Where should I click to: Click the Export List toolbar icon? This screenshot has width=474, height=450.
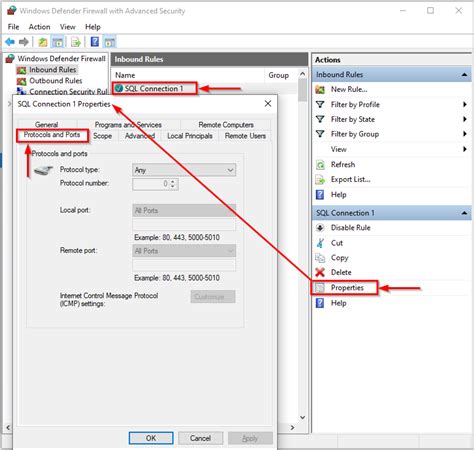pos(76,42)
